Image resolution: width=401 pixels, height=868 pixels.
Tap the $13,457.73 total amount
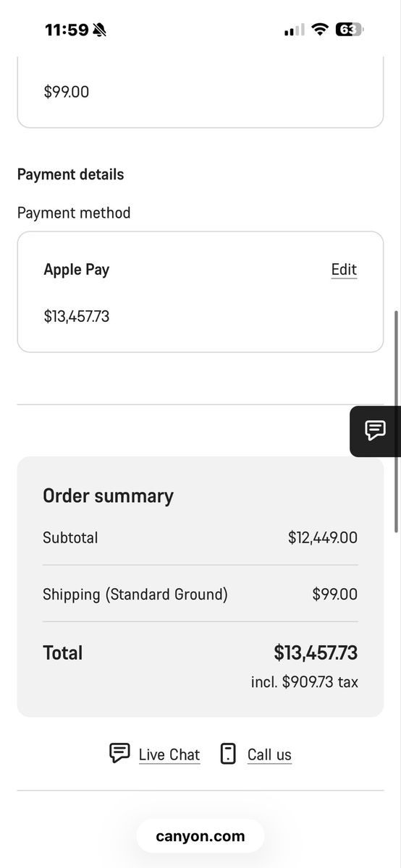(316, 652)
